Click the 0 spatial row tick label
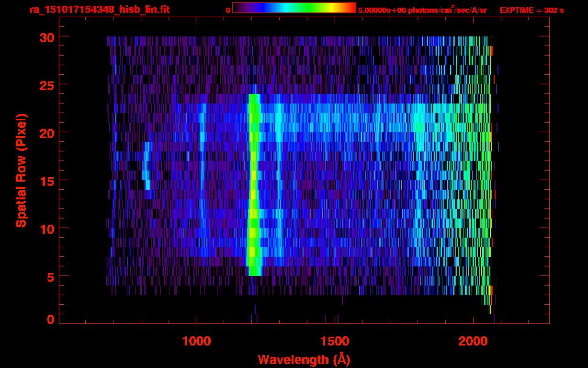 51,319
